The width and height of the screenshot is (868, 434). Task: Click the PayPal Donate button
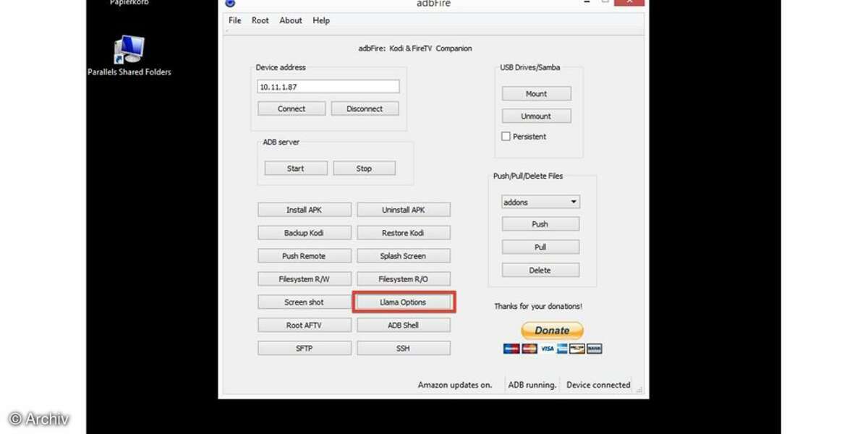pos(553,331)
